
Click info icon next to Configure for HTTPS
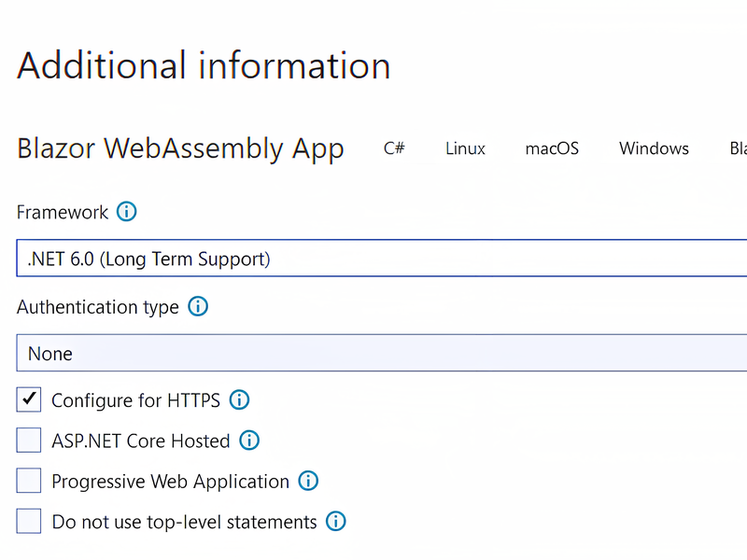point(239,400)
